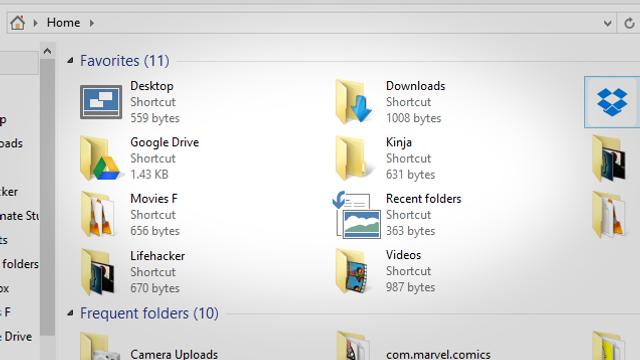Select the Google Drive item name

164,142
